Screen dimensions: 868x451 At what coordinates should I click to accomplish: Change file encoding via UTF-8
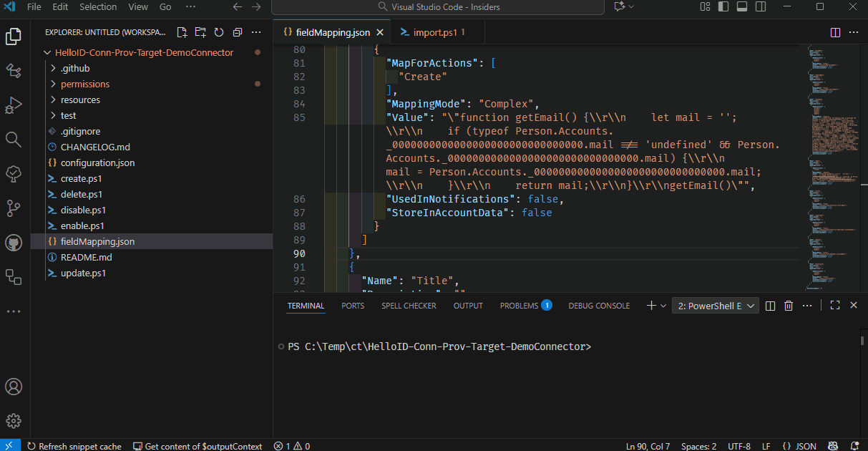738,445
